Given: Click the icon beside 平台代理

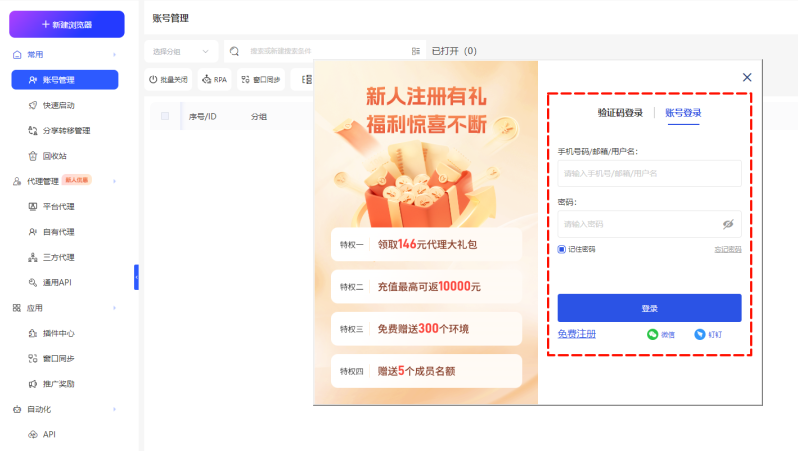Looking at the screenshot, I should [33, 206].
